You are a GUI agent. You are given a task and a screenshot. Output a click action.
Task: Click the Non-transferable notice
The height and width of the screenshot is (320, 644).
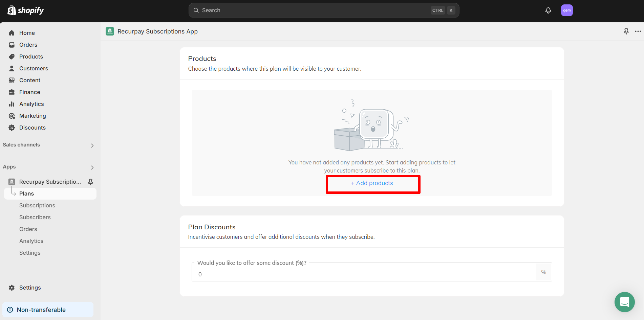tap(48, 310)
